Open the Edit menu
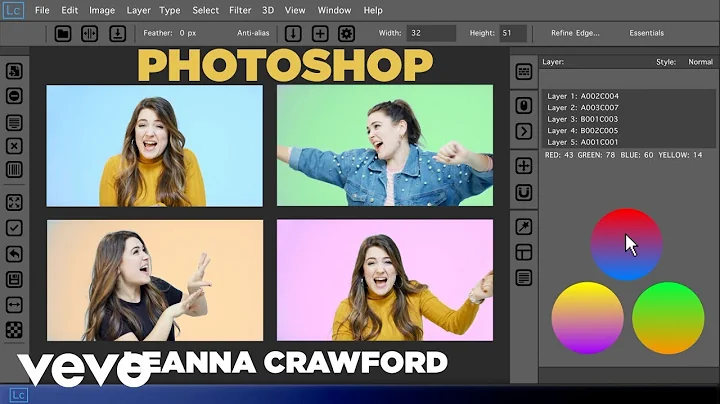The image size is (720, 404). click(69, 10)
